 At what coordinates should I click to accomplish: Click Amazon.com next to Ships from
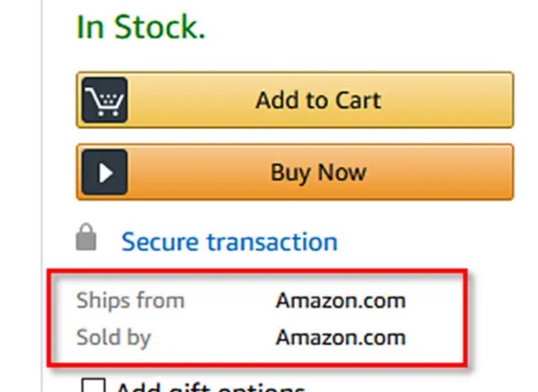tap(341, 301)
